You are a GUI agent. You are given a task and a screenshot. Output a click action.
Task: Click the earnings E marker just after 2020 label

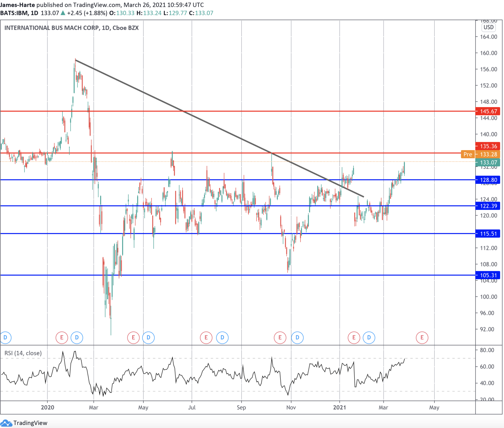tap(62, 338)
